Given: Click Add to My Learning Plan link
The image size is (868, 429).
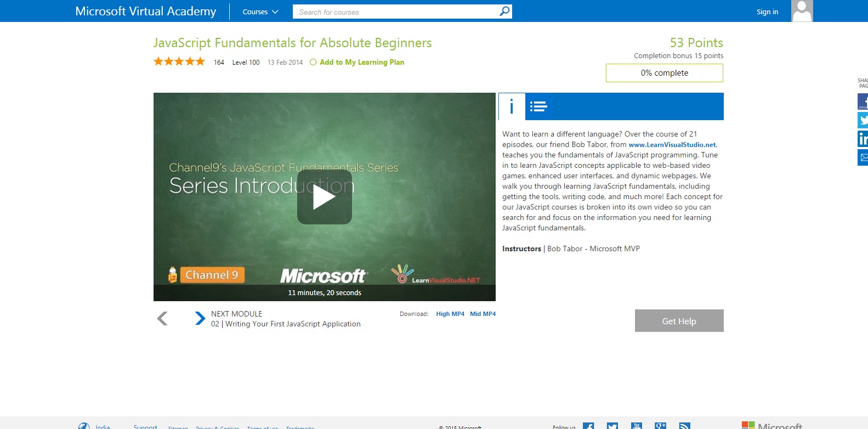Looking at the screenshot, I should tap(362, 62).
